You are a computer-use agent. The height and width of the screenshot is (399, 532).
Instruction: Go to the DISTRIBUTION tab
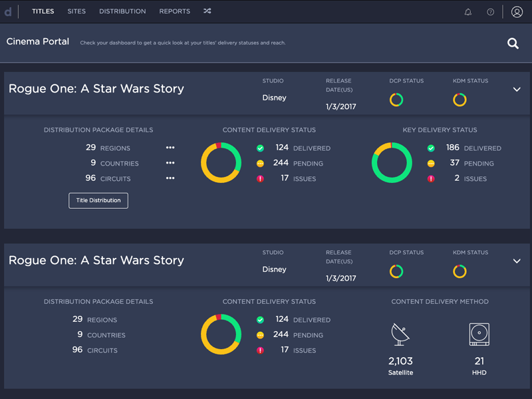122,11
